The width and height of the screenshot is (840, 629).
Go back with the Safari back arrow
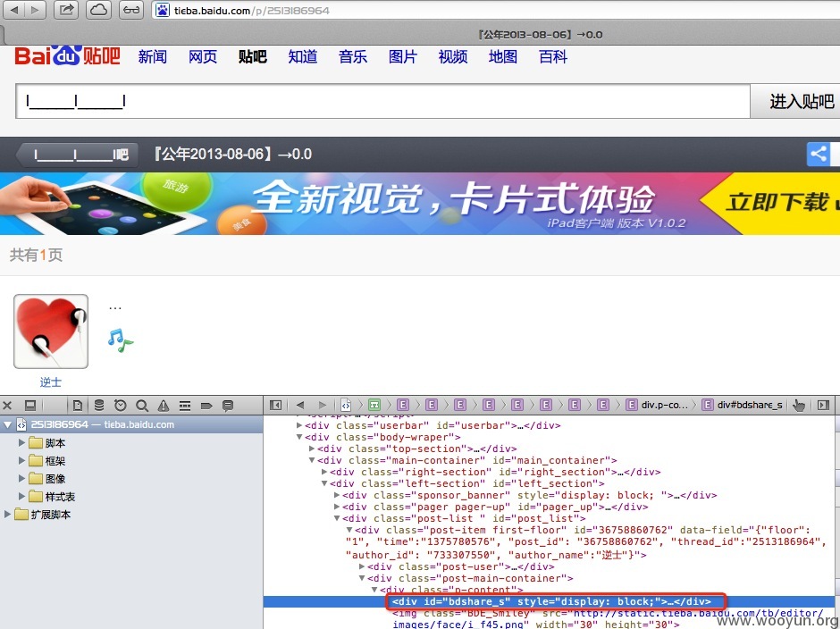[x=14, y=10]
